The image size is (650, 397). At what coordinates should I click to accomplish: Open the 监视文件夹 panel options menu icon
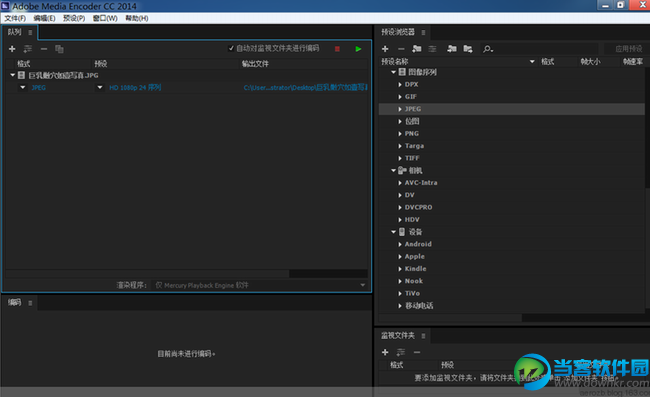[x=423, y=336]
